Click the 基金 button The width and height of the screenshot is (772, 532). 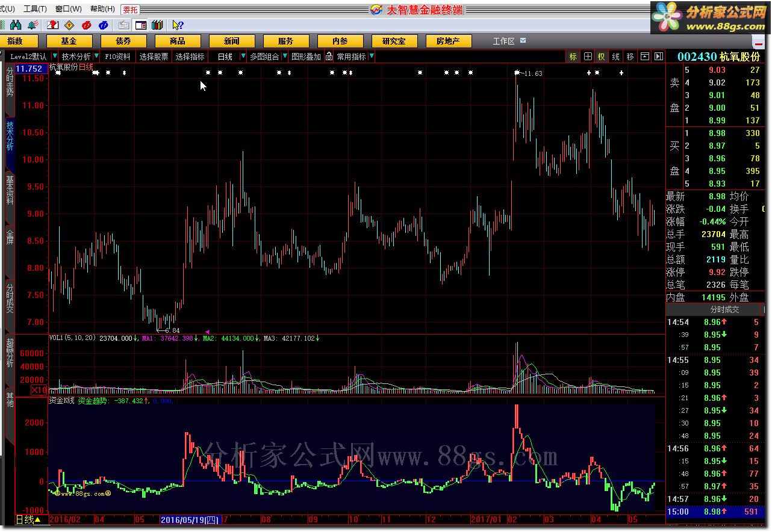(x=69, y=41)
